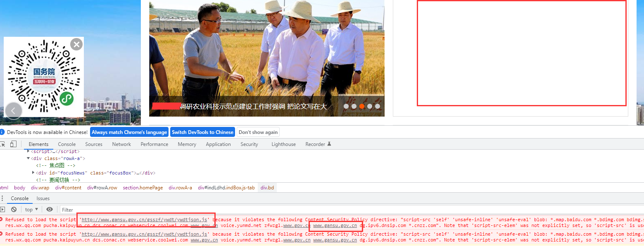Image resolution: width=644 pixels, height=246 pixels.
Task: Collapse the div class rowA-a node
Action: click(x=29, y=158)
